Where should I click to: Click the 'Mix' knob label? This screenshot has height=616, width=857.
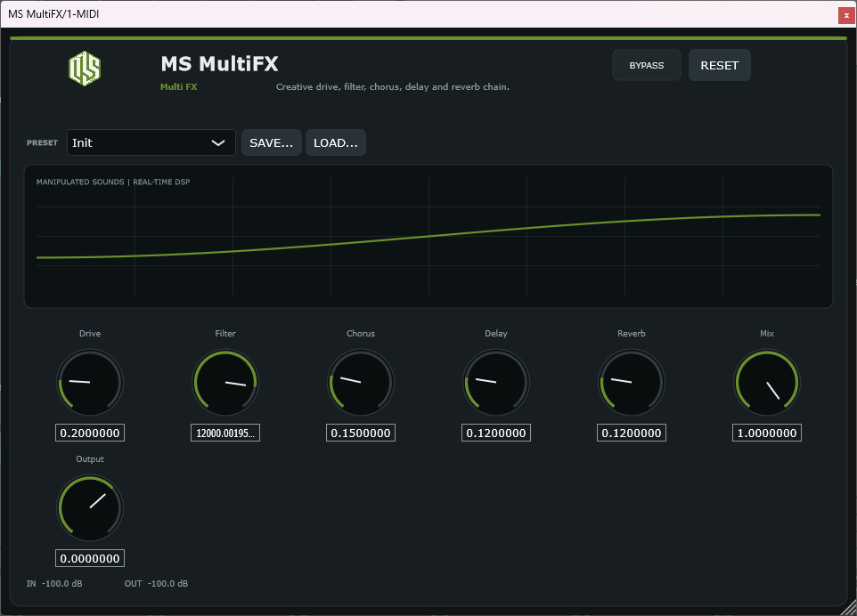767,334
